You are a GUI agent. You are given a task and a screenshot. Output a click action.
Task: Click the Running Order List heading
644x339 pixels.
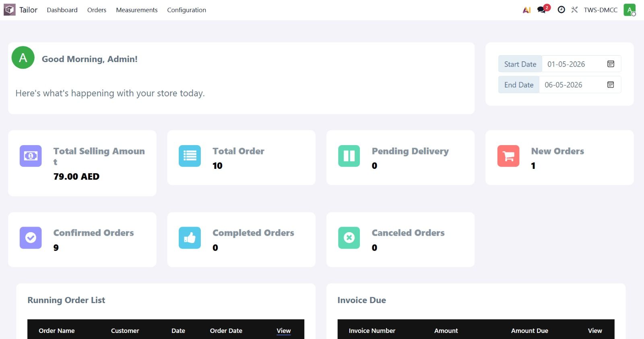tap(66, 300)
